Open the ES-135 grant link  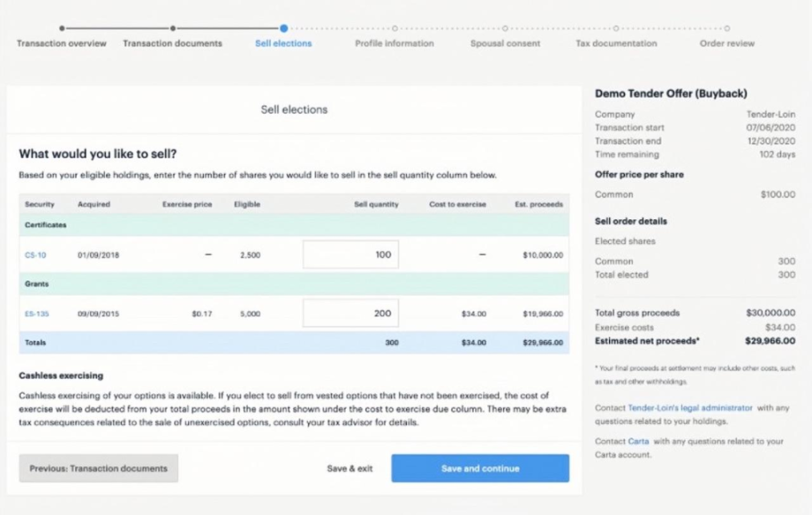coord(37,314)
